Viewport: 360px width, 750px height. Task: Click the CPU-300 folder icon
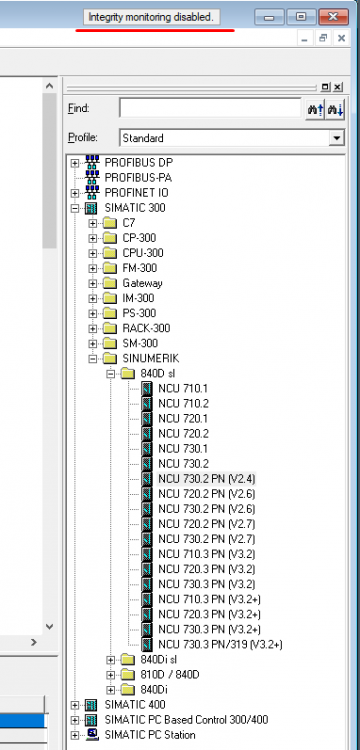point(110,253)
